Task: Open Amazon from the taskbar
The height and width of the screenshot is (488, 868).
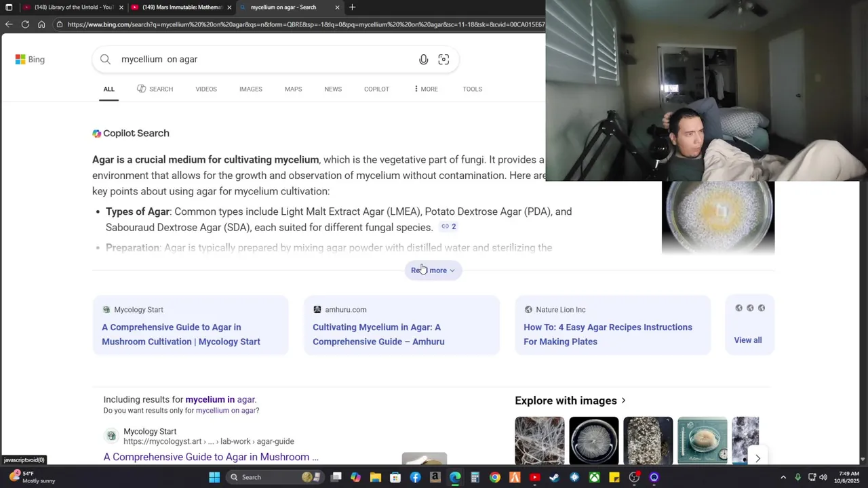Action: (x=435, y=477)
